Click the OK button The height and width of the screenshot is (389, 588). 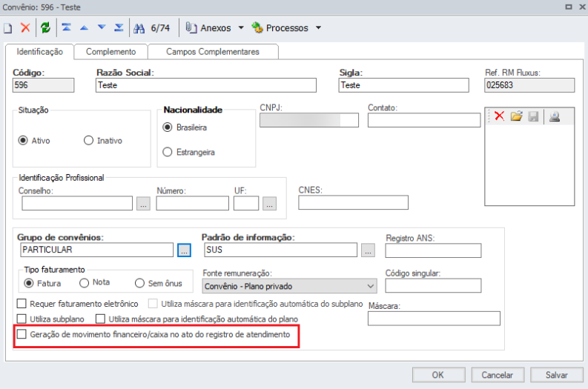pyautogui.click(x=438, y=375)
